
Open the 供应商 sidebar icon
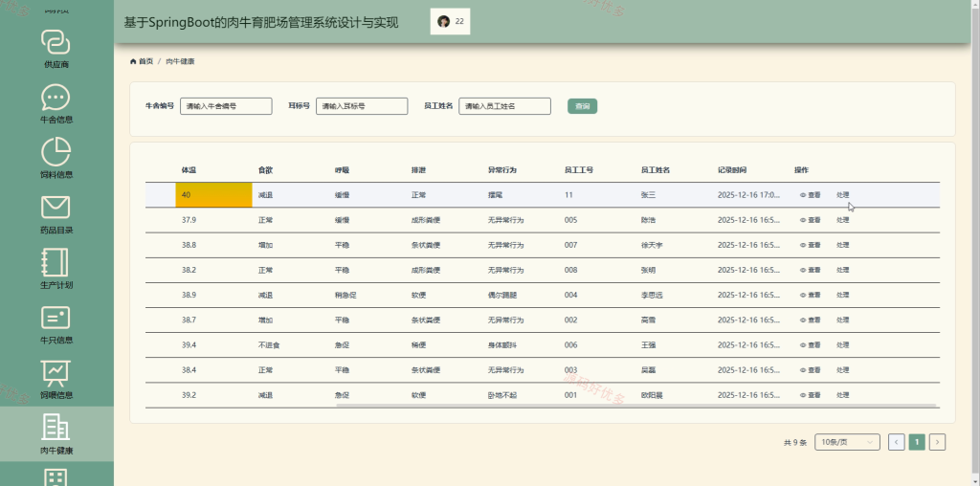56,42
